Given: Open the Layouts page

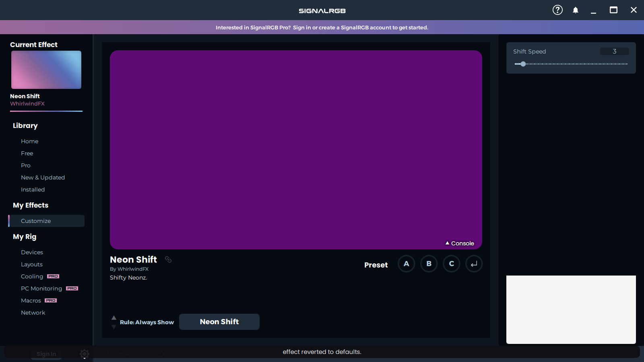Looking at the screenshot, I should coord(32,264).
